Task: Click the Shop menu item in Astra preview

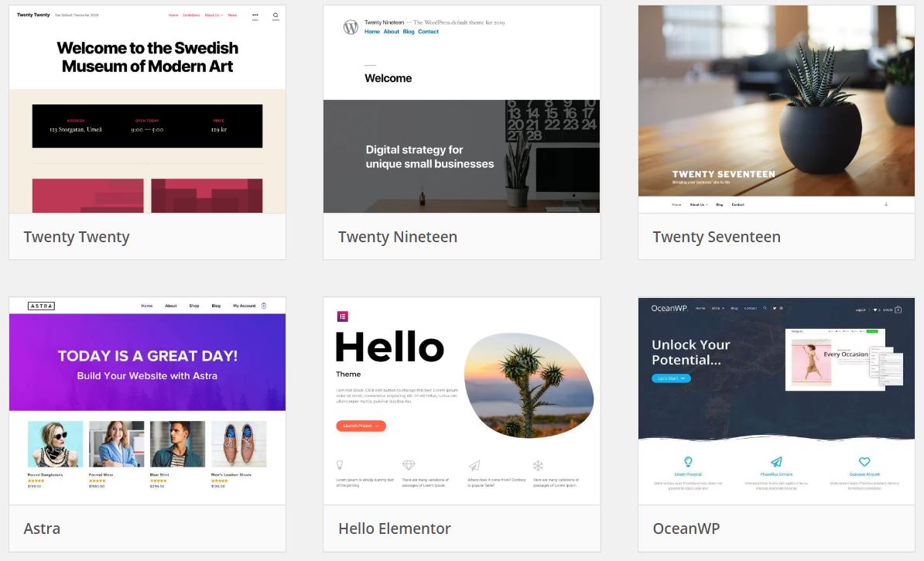Action: [x=194, y=306]
